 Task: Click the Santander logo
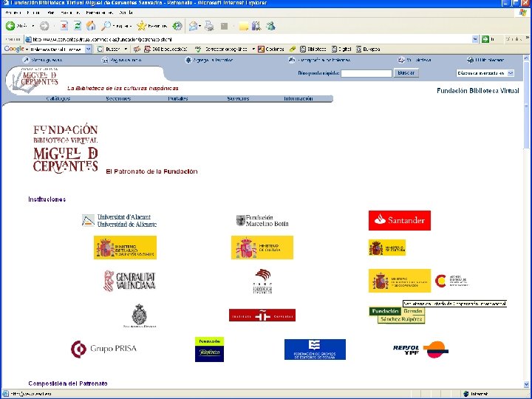click(x=399, y=220)
